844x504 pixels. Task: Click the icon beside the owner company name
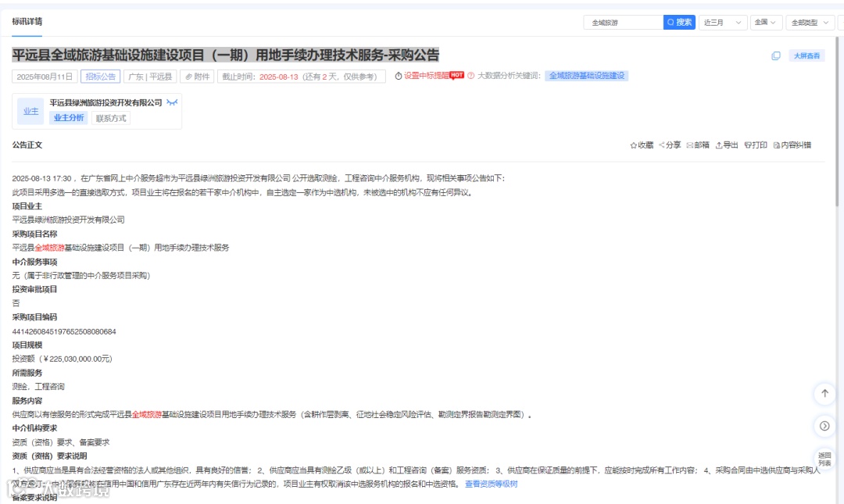coord(172,102)
